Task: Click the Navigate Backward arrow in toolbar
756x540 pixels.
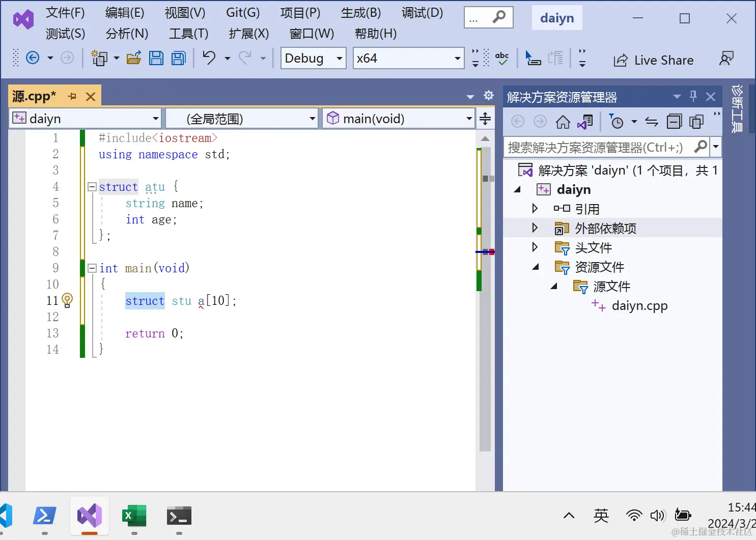Action: point(33,58)
